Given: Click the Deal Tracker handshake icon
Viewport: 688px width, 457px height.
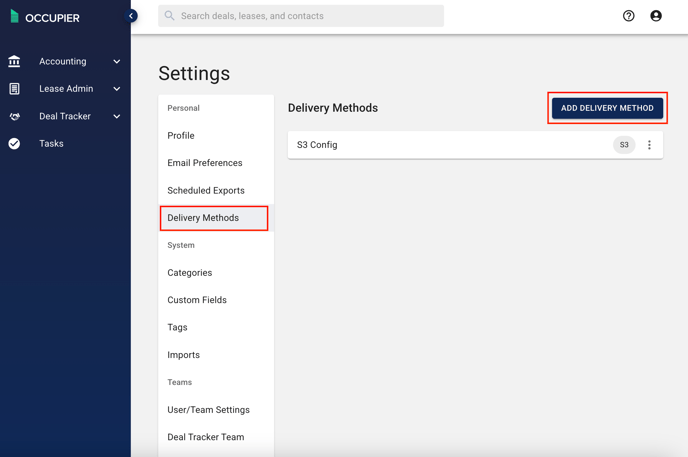Looking at the screenshot, I should [14, 116].
